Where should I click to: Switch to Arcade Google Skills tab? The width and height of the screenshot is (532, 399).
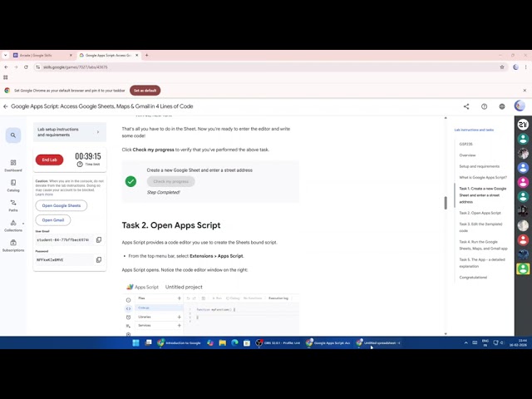pyautogui.click(x=42, y=56)
